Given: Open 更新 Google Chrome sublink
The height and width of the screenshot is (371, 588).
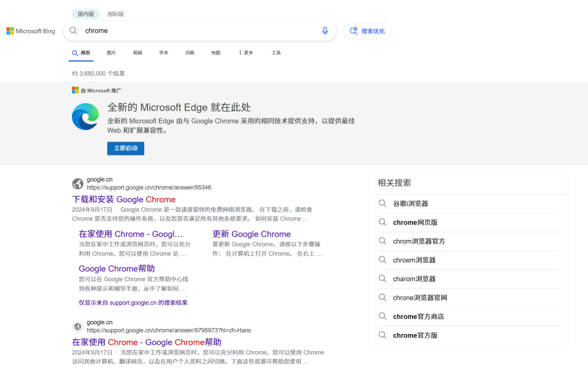Looking at the screenshot, I should click(252, 234).
